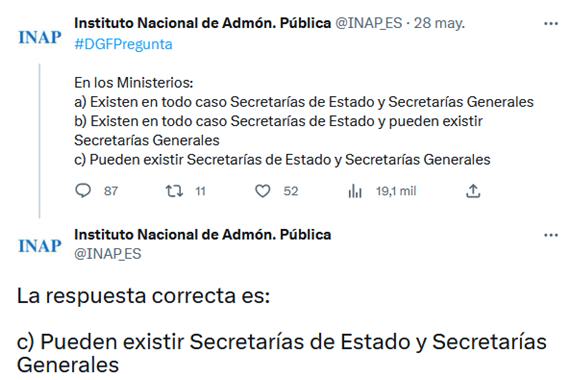Open first Instituto Nacional de Admón. Pública name
The width and height of the screenshot is (571, 380).
(202, 23)
